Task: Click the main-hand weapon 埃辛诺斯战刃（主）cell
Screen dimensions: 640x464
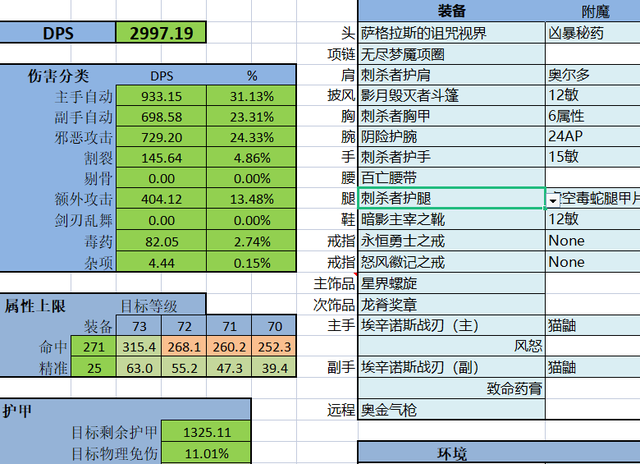Action: point(450,324)
